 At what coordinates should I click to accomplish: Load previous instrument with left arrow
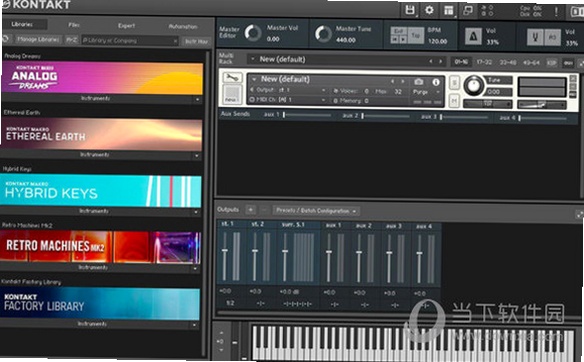coord(392,81)
